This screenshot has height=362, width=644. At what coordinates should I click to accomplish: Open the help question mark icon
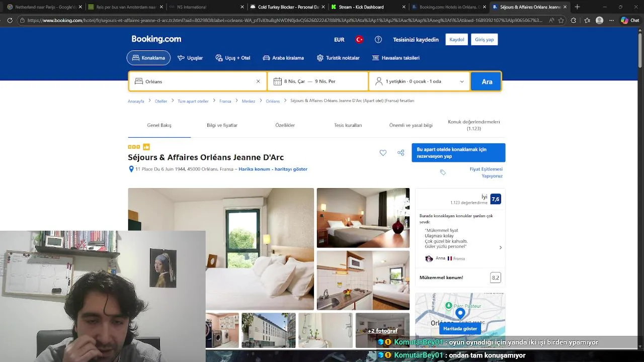(x=378, y=40)
